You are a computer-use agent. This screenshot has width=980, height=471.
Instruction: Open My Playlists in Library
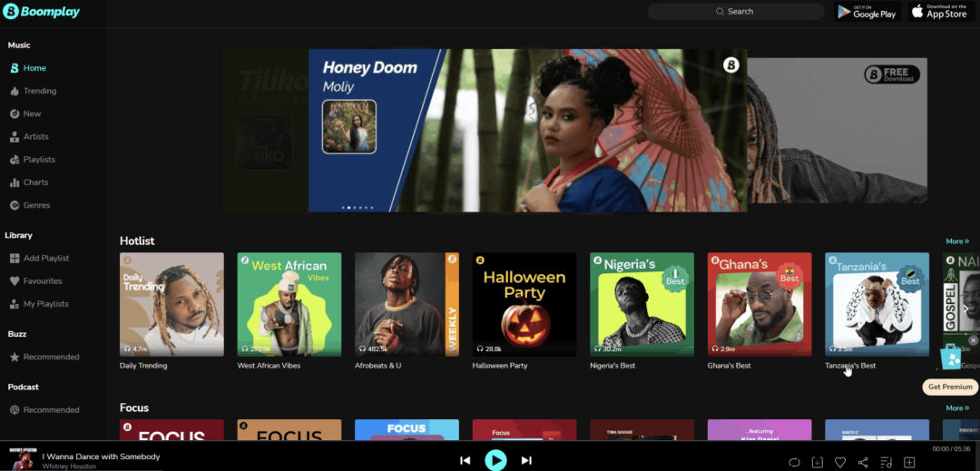(x=39, y=304)
